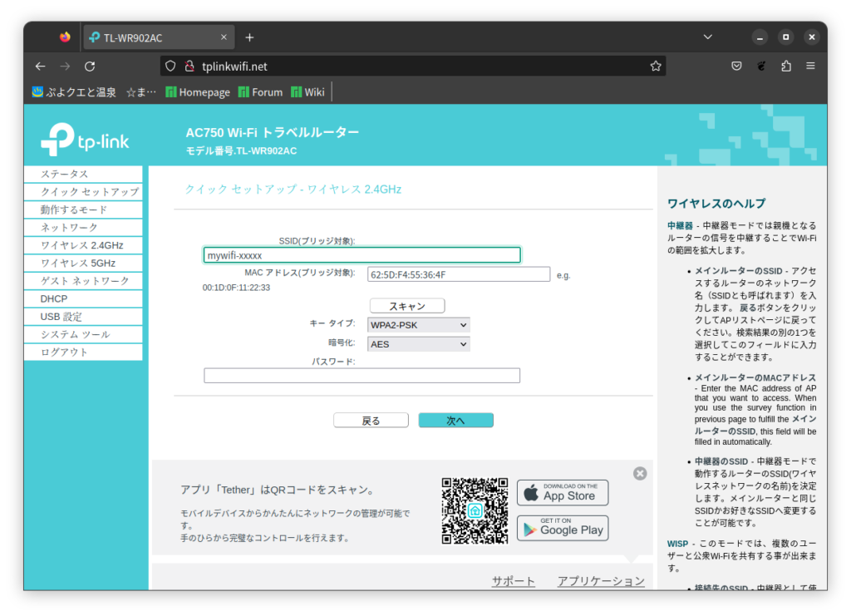Open the サポート link
The height and width of the screenshot is (616, 851).
click(x=514, y=581)
